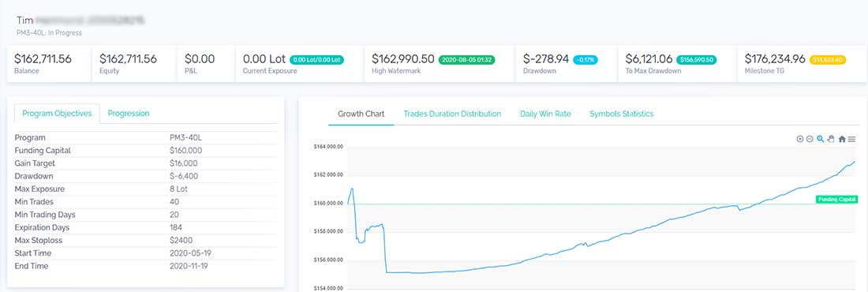Click the Current Exposure lot badge
This screenshot has height=292, width=868.
[x=316, y=59]
